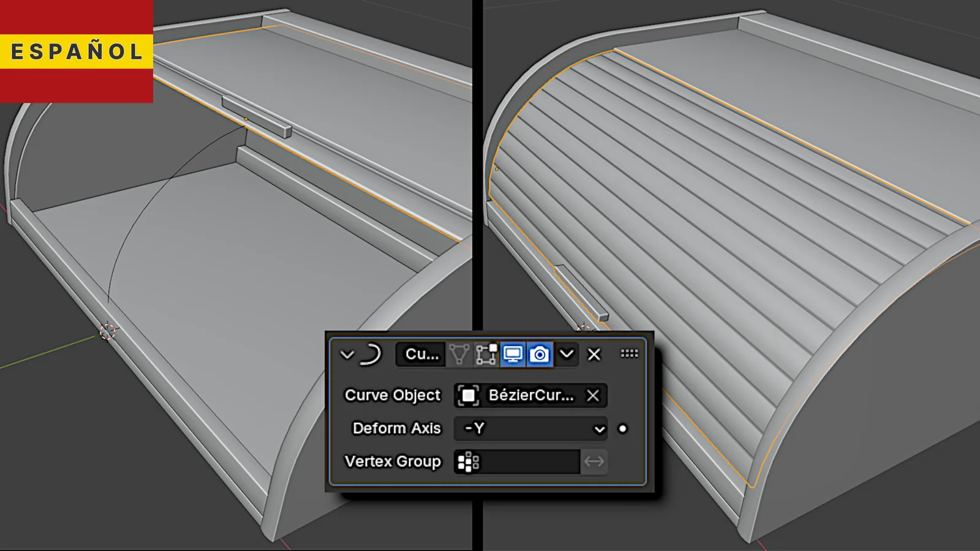Image resolution: width=980 pixels, height=551 pixels.
Task: Click the empty Vertex Group field
Action: 530,462
